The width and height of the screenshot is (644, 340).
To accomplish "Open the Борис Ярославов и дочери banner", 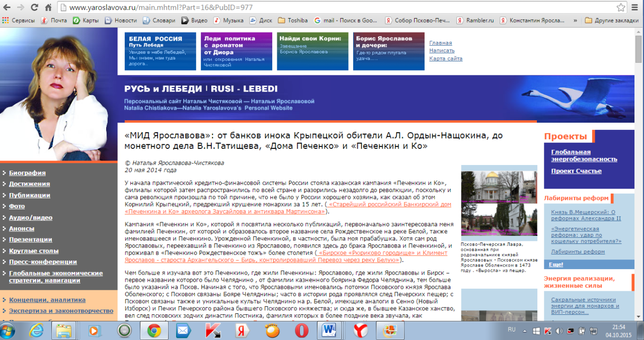I will point(388,51).
